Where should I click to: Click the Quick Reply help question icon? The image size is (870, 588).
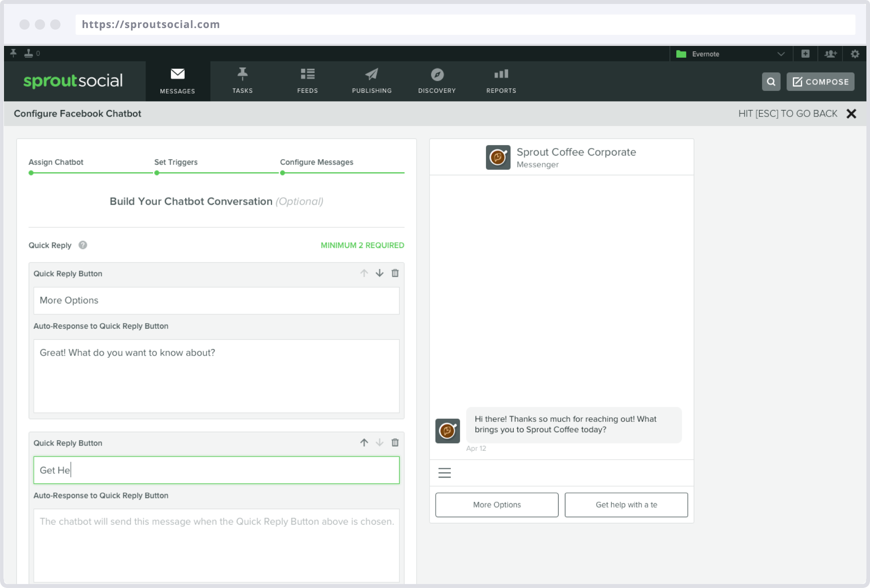(83, 245)
